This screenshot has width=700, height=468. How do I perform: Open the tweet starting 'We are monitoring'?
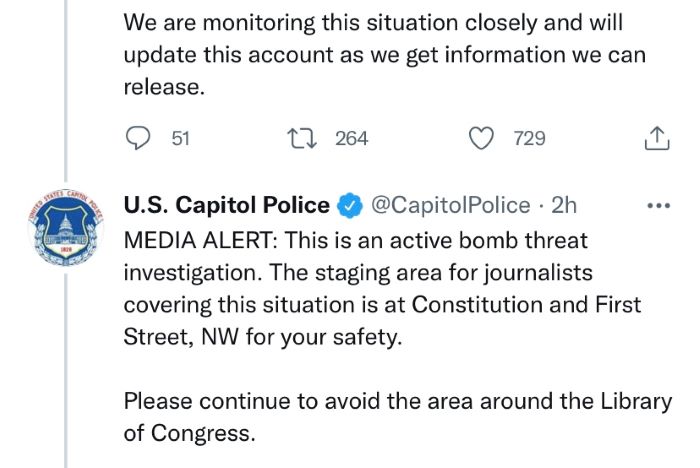(x=384, y=54)
